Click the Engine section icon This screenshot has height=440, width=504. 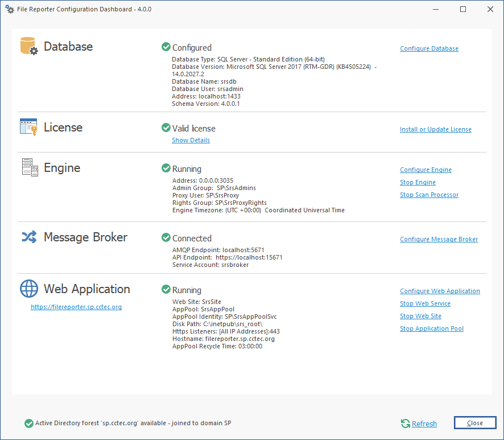coord(28,167)
